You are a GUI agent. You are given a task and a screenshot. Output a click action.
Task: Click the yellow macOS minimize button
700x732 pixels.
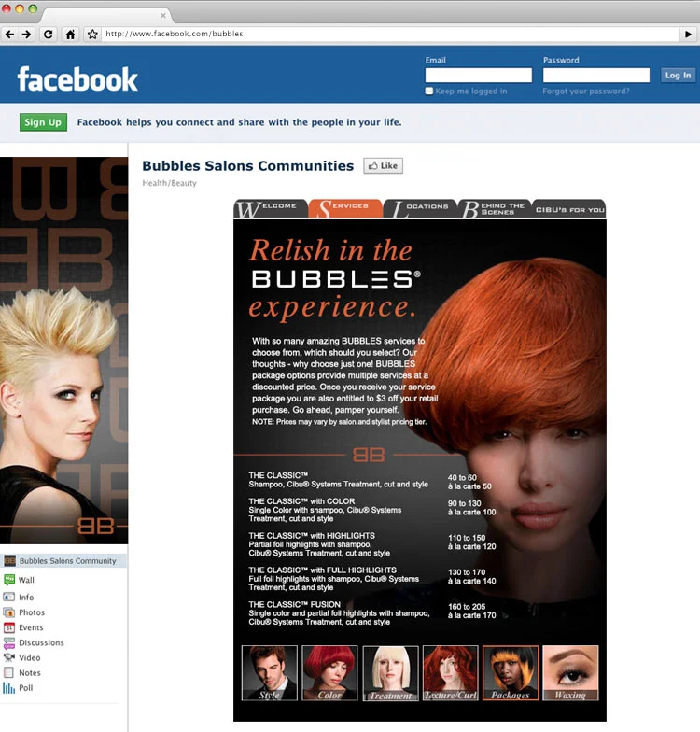[x=21, y=8]
